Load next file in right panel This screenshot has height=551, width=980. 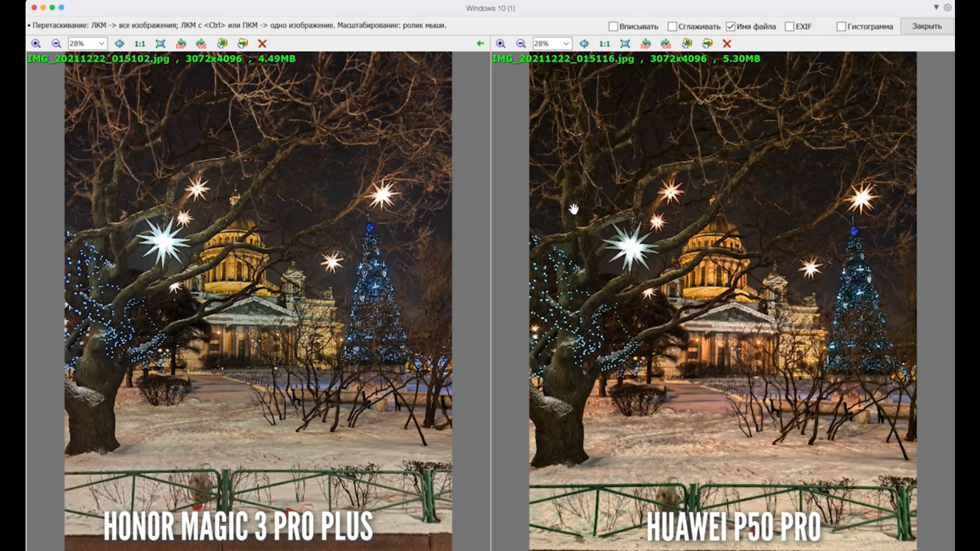tap(707, 44)
